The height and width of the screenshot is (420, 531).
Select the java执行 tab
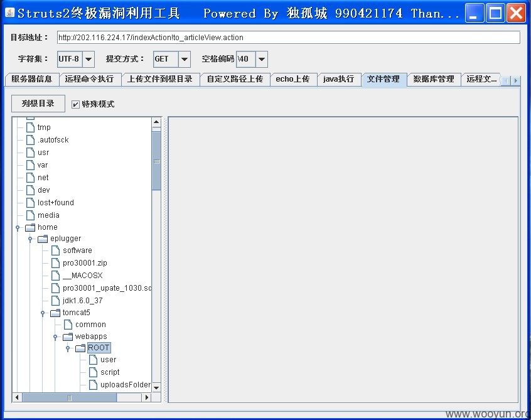[x=339, y=79]
